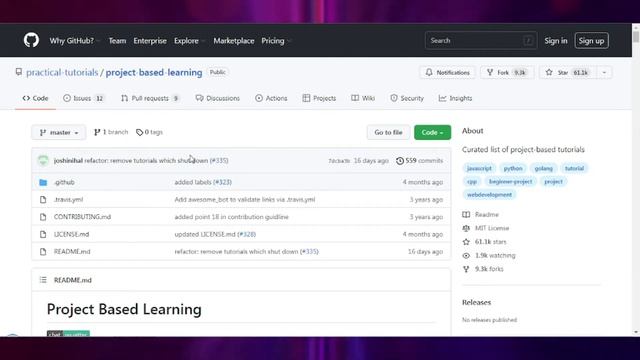This screenshot has width=640, height=360.
Task: Open the Security tab
Action: (x=407, y=98)
